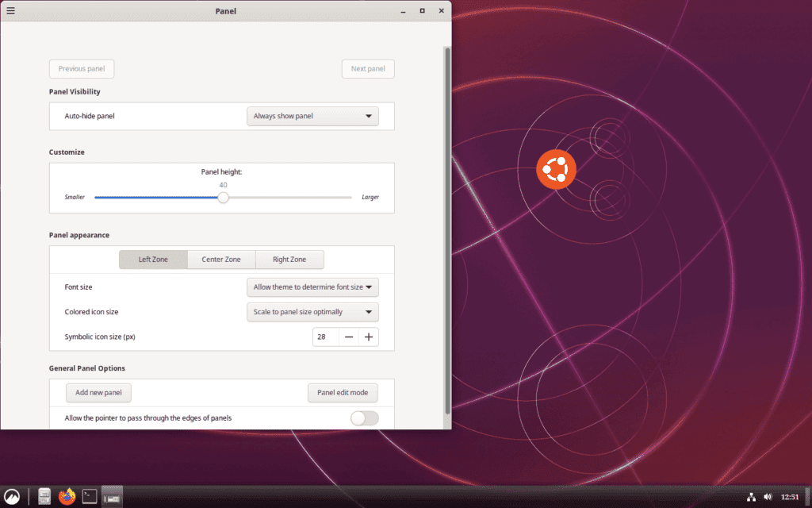This screenshot has height=508, width=812.
Task: Enter Panel edit mode
Action: (343, 392)
